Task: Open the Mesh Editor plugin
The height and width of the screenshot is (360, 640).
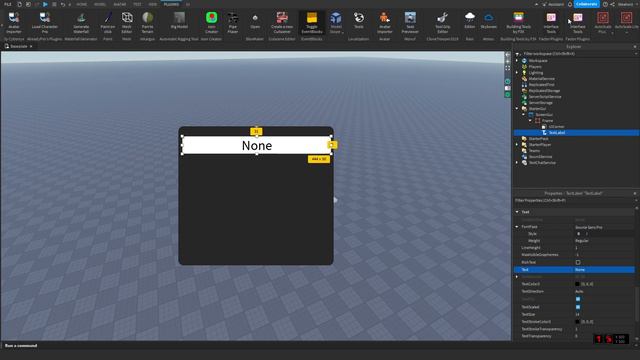Action: pyautogui.click(x=127, y=22)
